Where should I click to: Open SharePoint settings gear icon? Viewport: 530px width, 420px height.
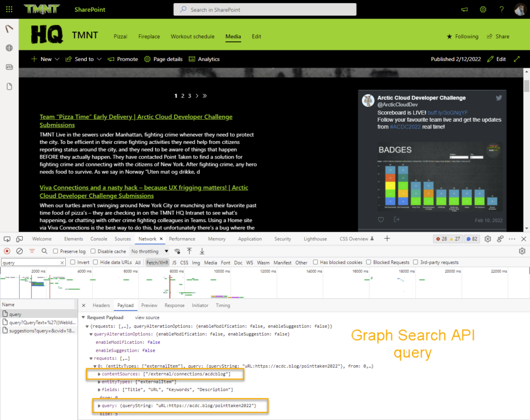[x=483, y=9]
